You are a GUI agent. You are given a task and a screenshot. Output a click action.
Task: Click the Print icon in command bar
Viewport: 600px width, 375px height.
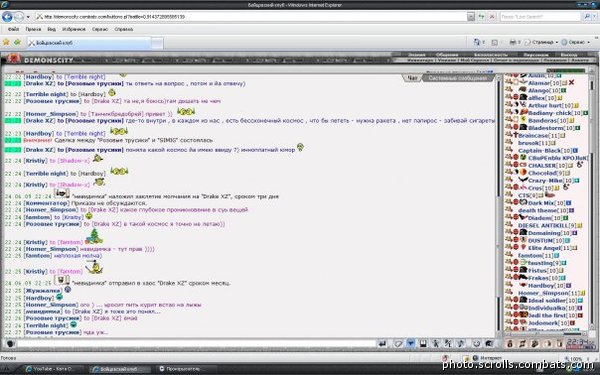click(513, 42)
